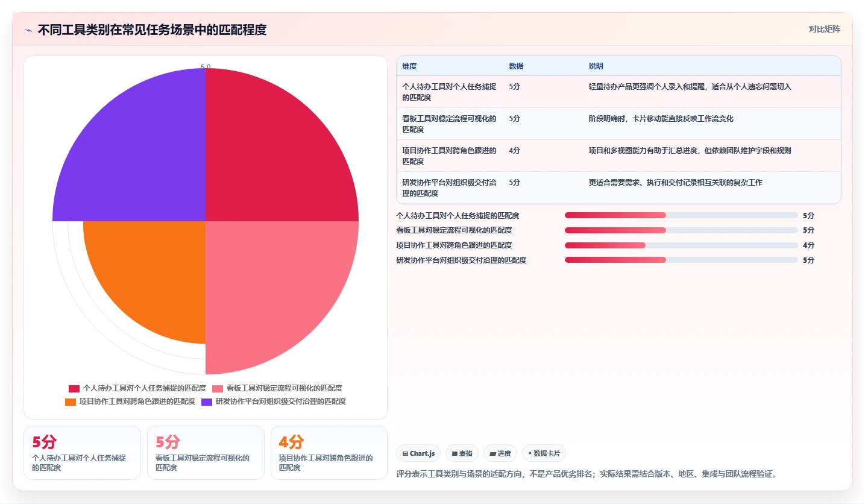The image size is (865, 504).
Task: Click the progress bar for 研发协作平台
Action: click(681, 260)
